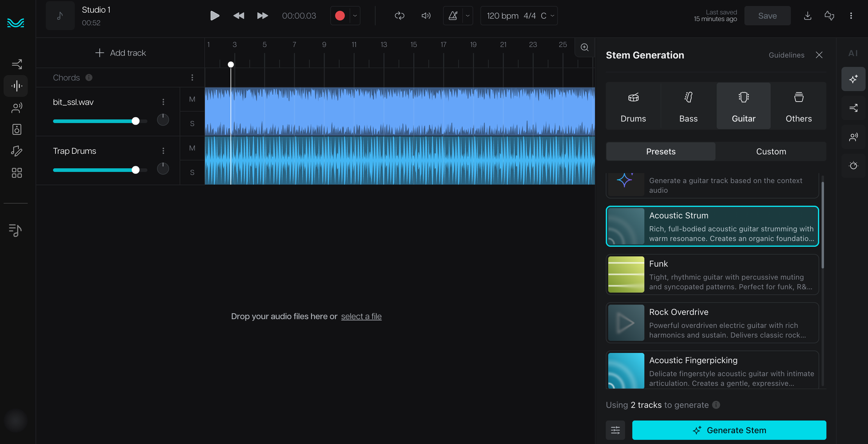Click the bit_ssl.wav volume slider
Image resolution: width=868 pixels, height=444 pixels.
pos(136,121)
